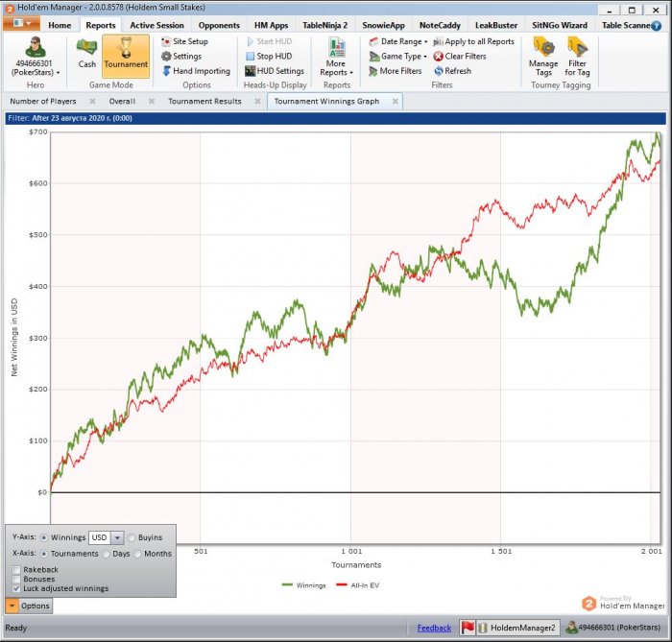Close Tournament Winnings Graph tab
Image resolution: width=672 pixels, height=642 pixels.
396,101
